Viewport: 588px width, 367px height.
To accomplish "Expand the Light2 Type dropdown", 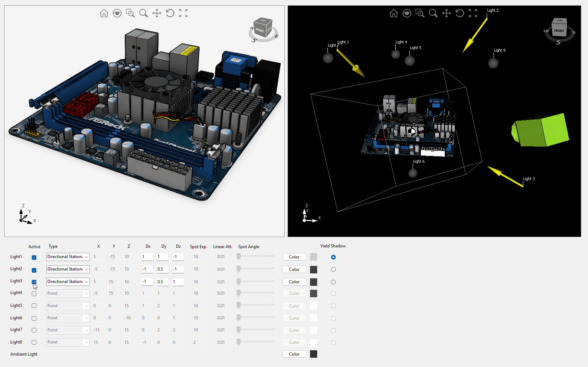I will click(68, 269).
